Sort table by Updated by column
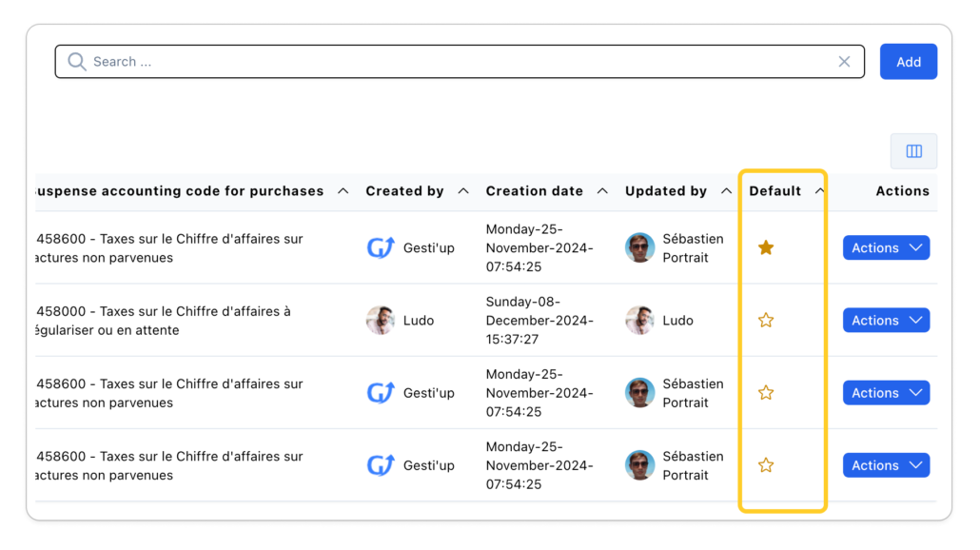980x550 pixels. (666, 191)
